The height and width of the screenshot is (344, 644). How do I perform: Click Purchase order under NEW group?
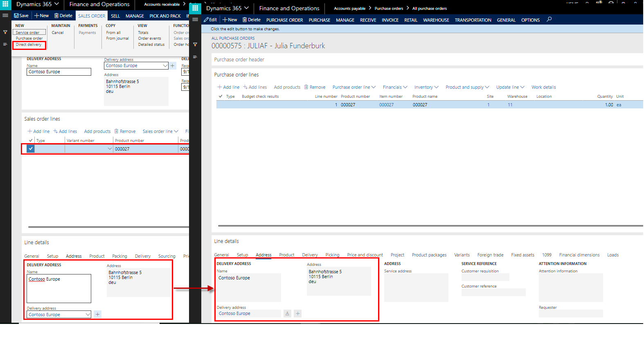(29, 38)
